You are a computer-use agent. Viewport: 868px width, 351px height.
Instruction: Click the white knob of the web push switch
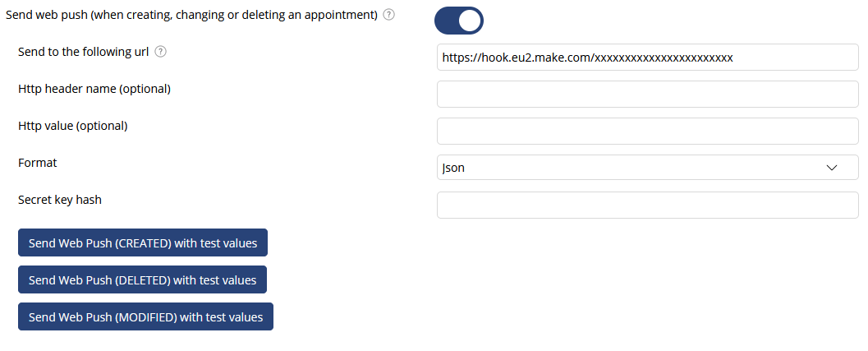pos(470,21)
